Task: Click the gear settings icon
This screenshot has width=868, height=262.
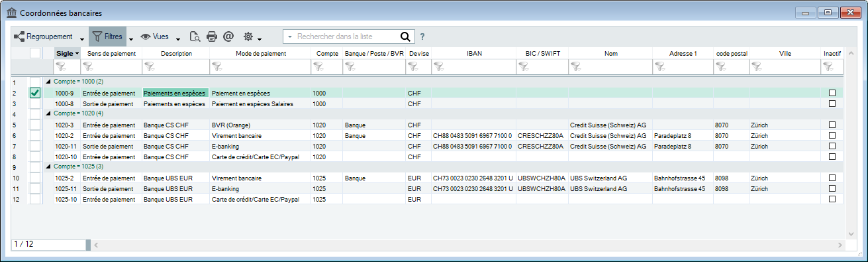Action: (248, 36)
